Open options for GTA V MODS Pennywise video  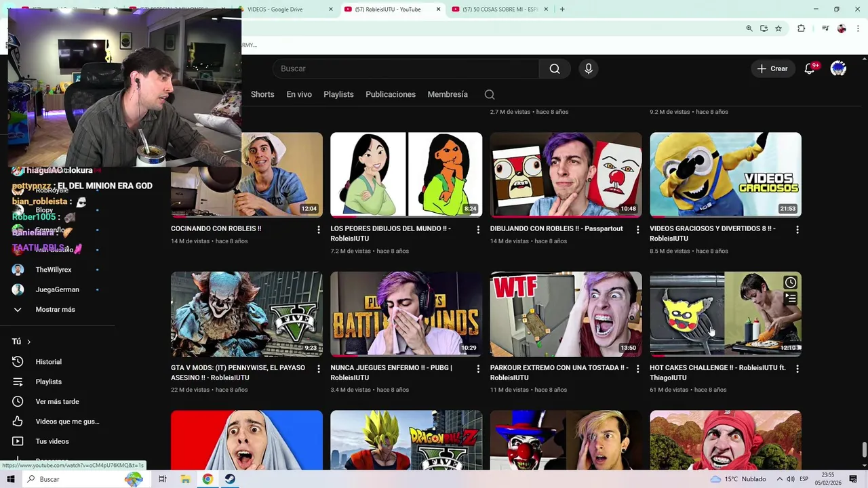[319, 369]
